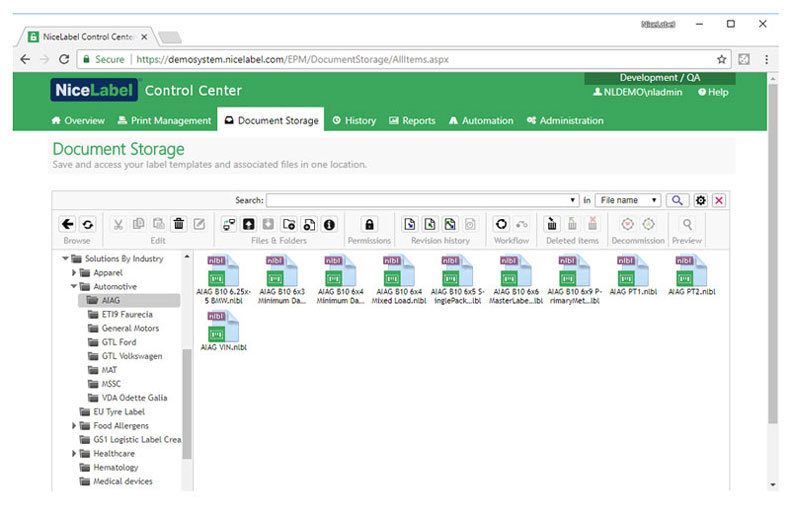Viewport: 790px width, 514px height.
Task: Click the Permissions padlock icon
Action: (x=369, y=224)
